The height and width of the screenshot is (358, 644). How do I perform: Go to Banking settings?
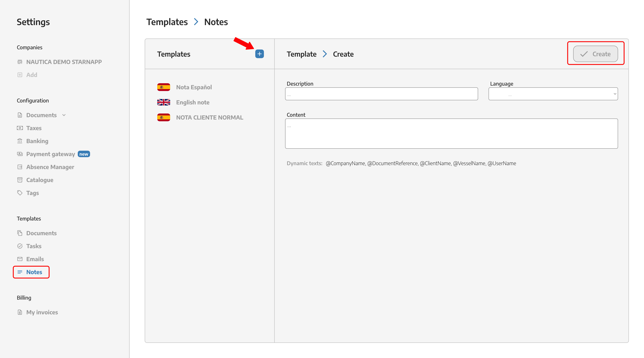[x=37, y=141]
